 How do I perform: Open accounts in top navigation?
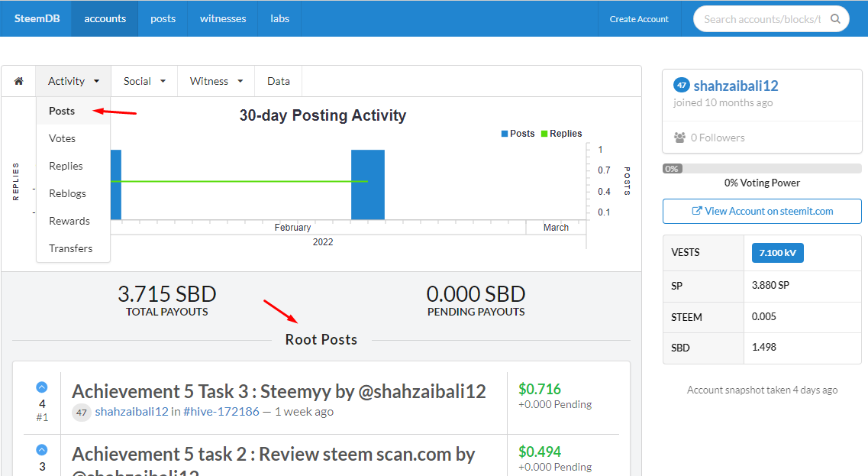pos(105,19)
